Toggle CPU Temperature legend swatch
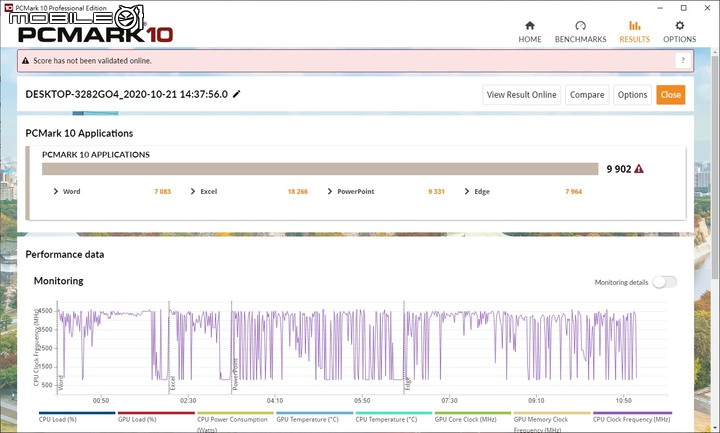 tap(394, 413)
